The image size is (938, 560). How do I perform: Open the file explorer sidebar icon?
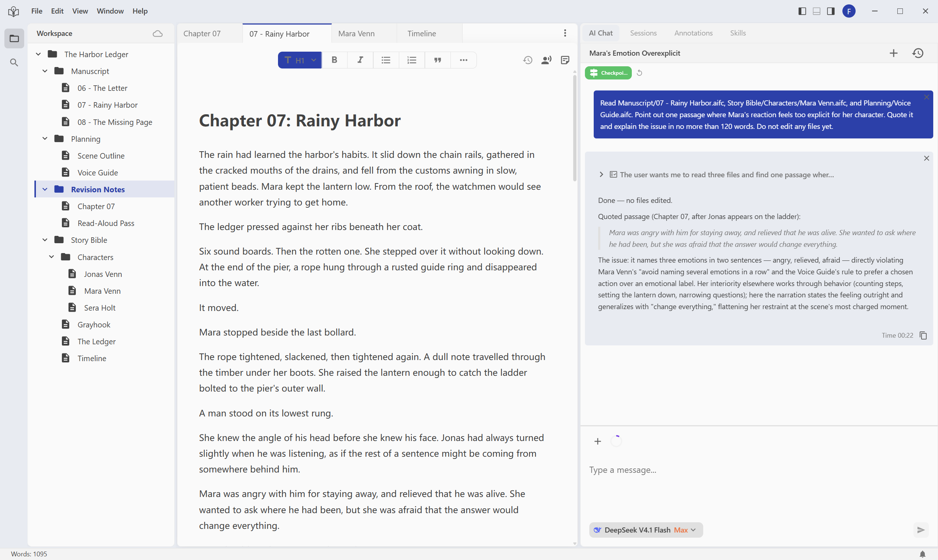coord(14,38)
